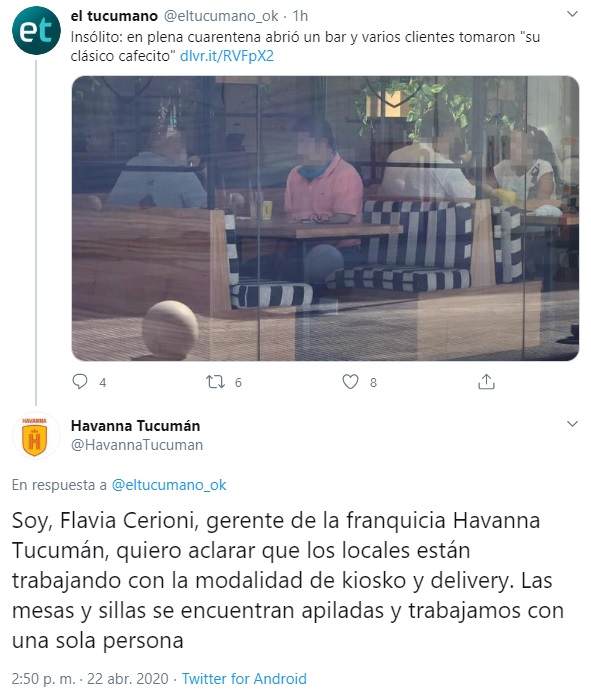
Task: Click the reply speech bubble icon
Action: pyautogui.click(x=80, y=382)
